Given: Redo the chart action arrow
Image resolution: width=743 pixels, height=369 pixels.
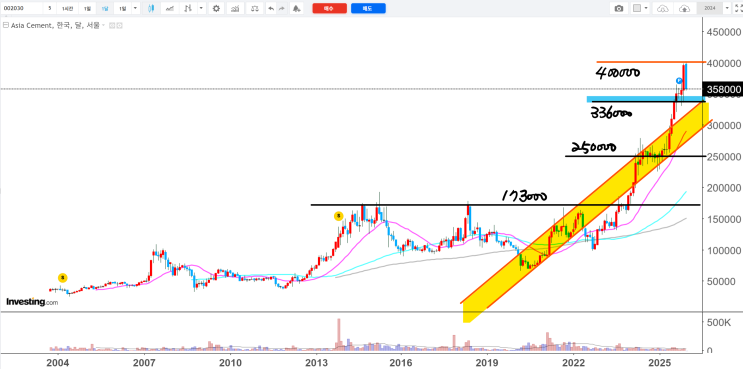Looking at the screenshot, I should (x=282, y=8).
